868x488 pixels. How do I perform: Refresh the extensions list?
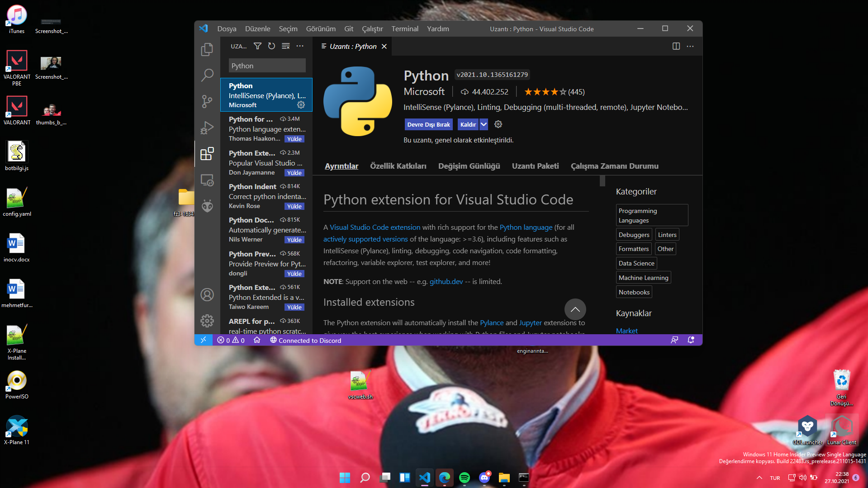point(271,46)
